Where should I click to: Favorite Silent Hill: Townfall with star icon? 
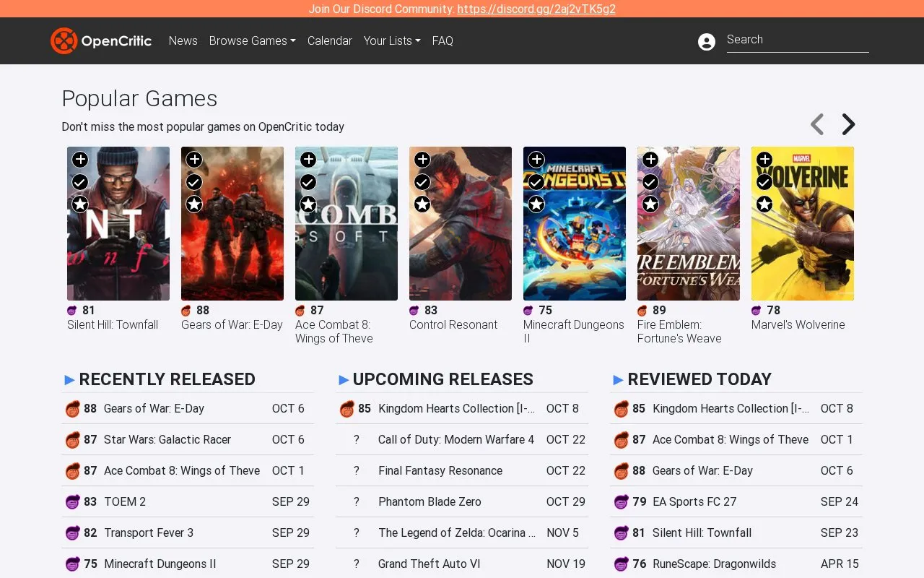80,204
